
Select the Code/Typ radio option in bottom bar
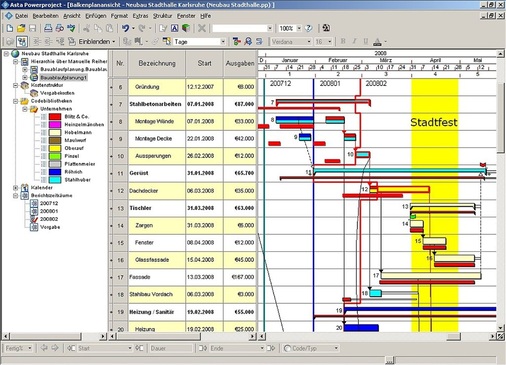(x=287, y=348)
